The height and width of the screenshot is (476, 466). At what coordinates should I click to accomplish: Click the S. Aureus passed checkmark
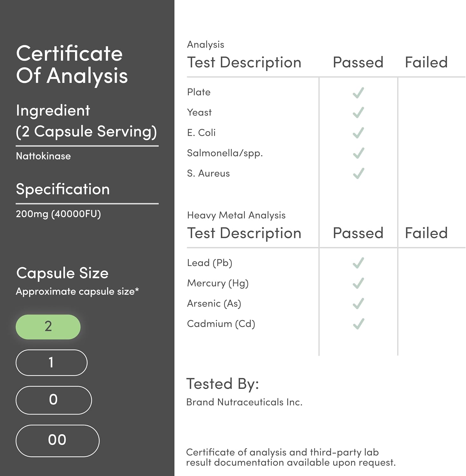tap(358, 174)
